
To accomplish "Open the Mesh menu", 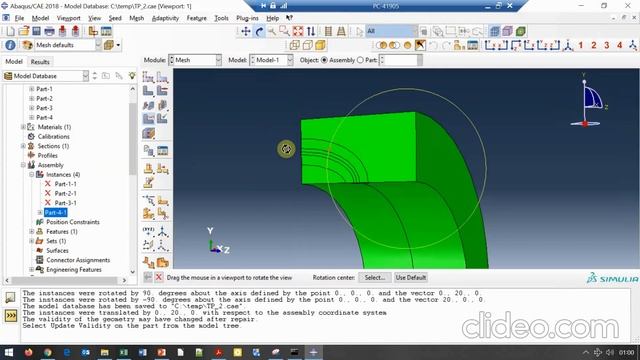I will click(x=136, y=18).
